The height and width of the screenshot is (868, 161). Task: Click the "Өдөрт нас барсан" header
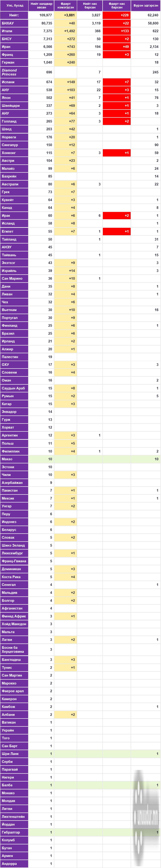[117, 6]
